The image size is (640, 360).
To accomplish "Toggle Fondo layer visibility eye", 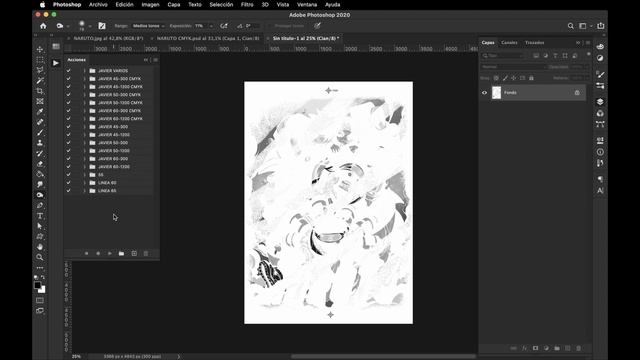I will pos(484,93).
